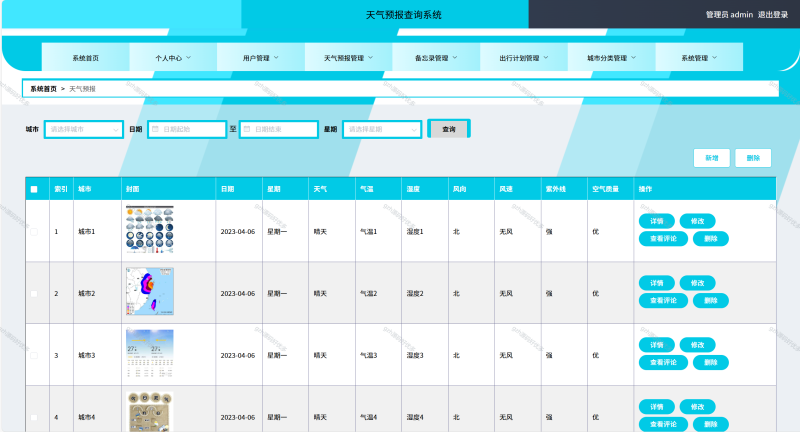Viewport: 800px width, 432px height.
Task: Open the 星期 selection dropdown
Action: click(380, 129)
